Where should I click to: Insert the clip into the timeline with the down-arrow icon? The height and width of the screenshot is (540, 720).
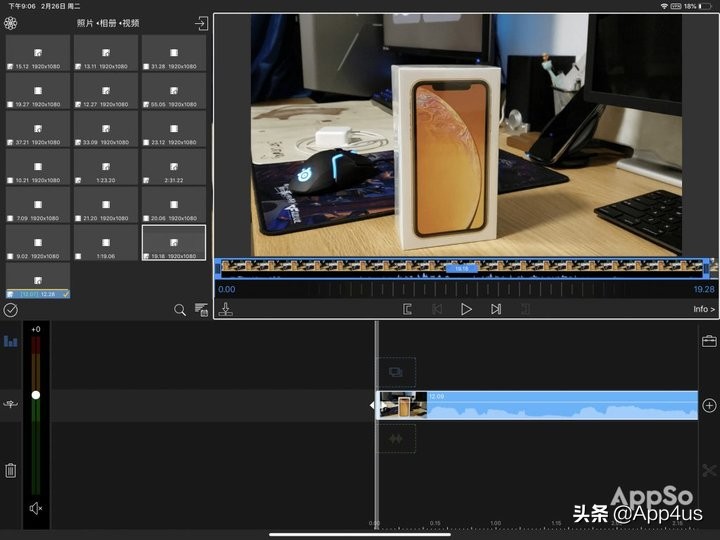coord(225,309)
